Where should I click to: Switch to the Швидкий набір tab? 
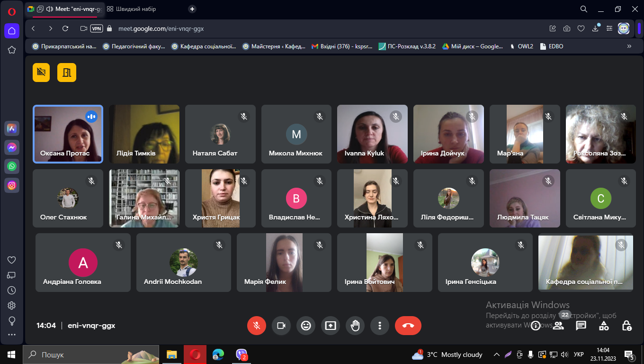[132, 9]
